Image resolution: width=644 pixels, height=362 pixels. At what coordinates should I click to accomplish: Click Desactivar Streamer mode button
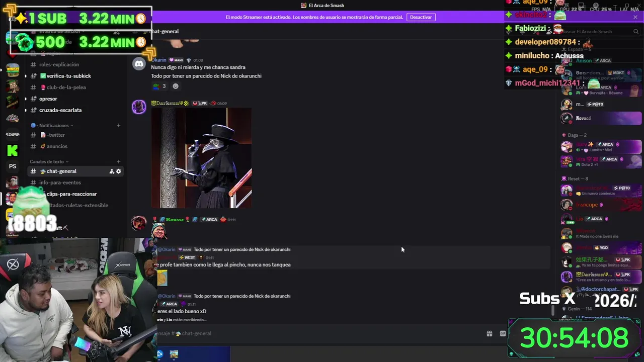(x=421, y=17)
